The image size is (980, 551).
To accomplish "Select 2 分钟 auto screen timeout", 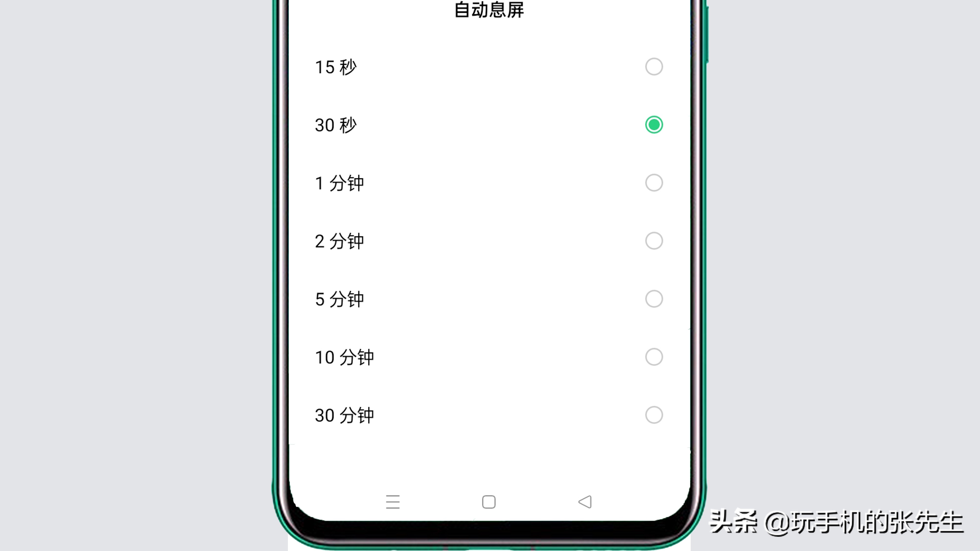I will (654, 241).
